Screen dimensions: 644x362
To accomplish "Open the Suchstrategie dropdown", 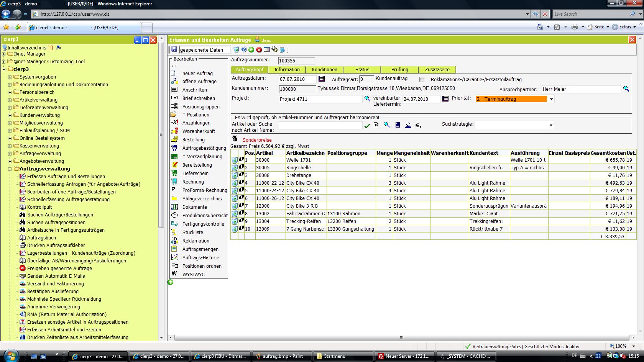I will coord(551,125).
